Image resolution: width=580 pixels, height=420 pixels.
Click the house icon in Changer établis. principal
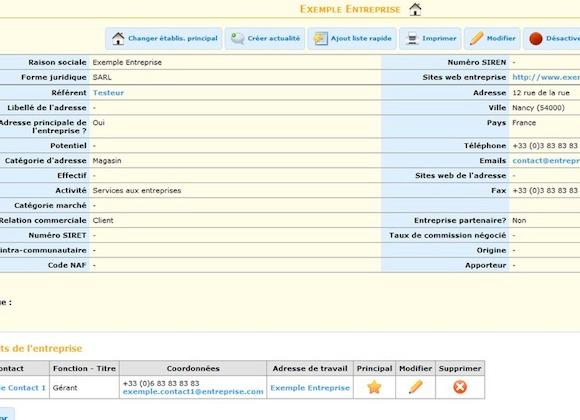[x=118, y=38]
